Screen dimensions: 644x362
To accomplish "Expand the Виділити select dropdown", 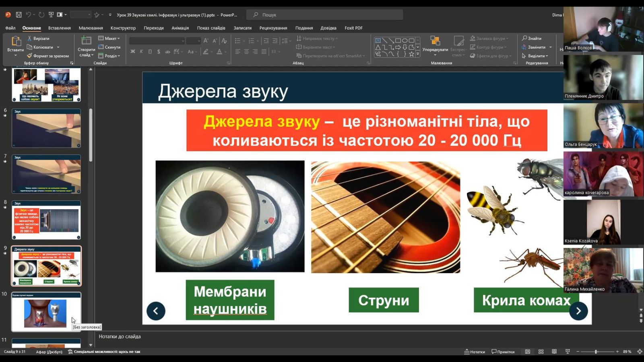I will (x=535, y=56).
